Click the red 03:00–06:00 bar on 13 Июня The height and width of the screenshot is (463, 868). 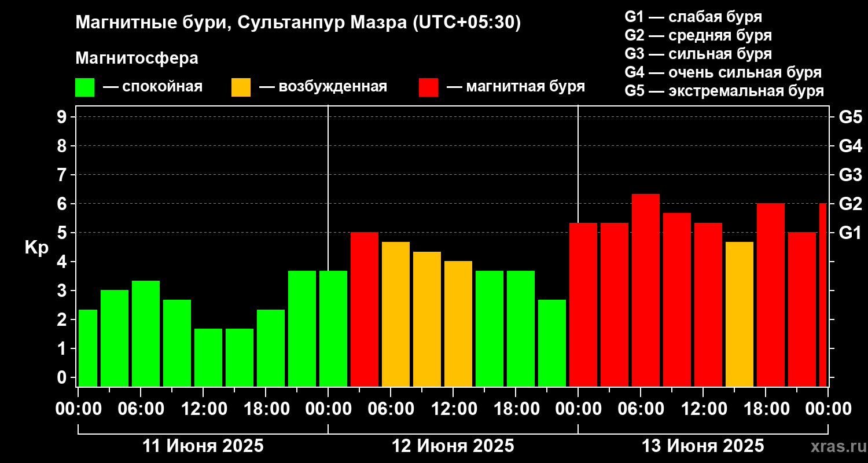[x=615, y=304]
